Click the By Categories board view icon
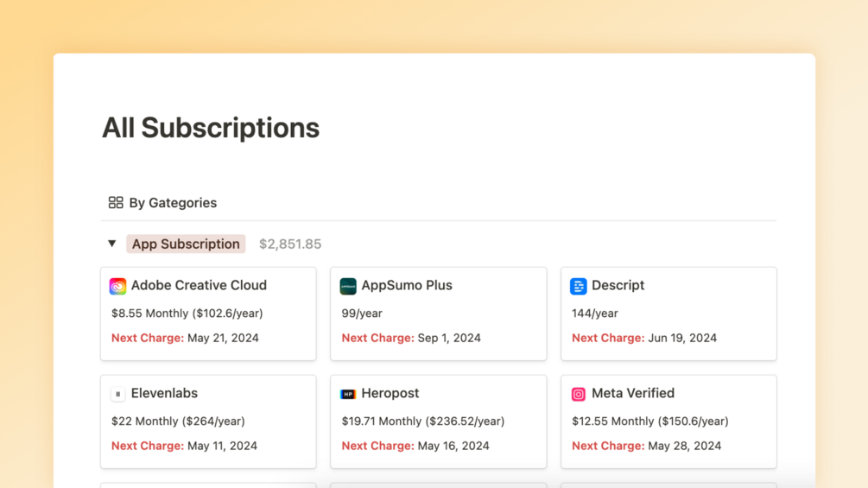Image resolution: width=868 pixels, height=488 pixels. [116, 203]
